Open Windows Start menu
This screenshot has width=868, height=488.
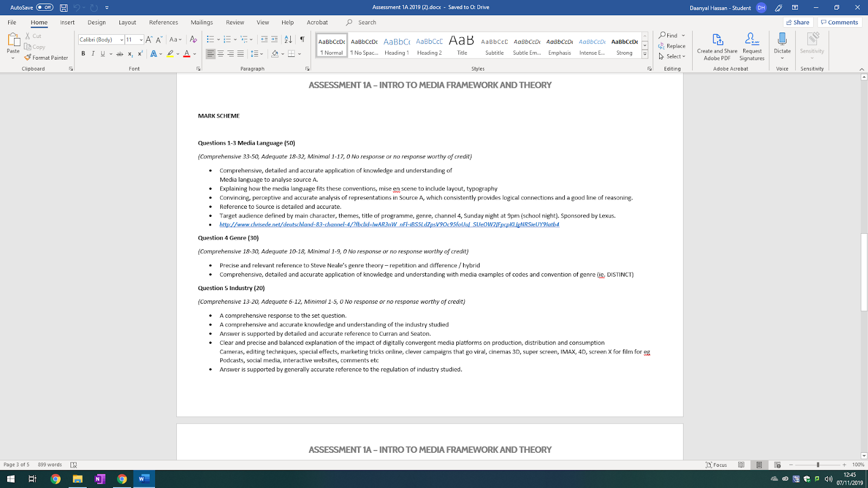point(10,479)
